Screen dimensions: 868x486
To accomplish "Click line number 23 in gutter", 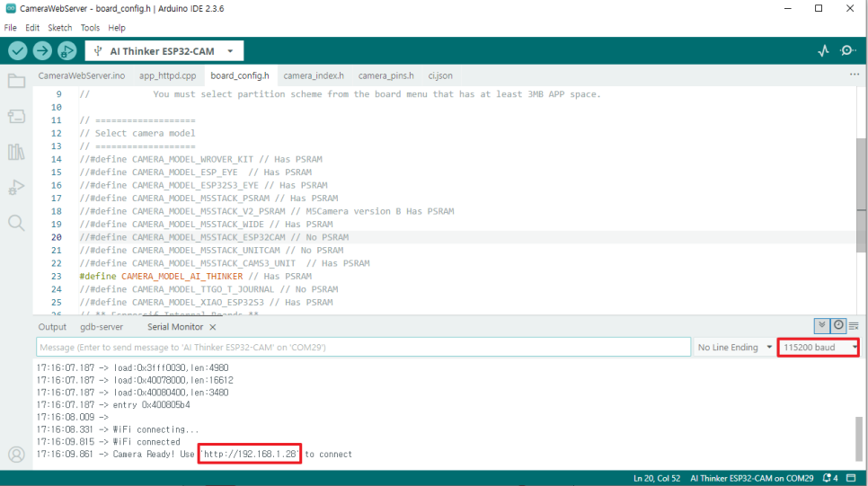I will (x=57, y=276).
